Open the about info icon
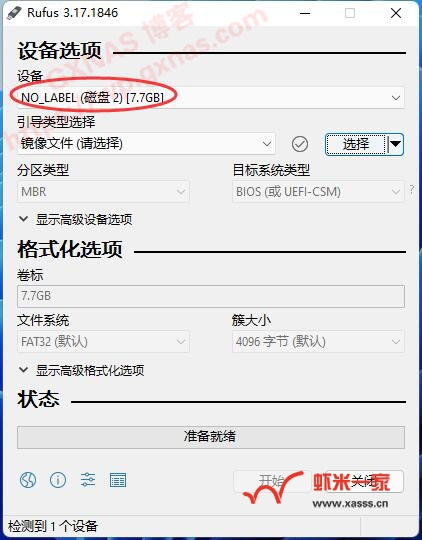This screenshot has height=540, width=422. (x=58, y=479)
